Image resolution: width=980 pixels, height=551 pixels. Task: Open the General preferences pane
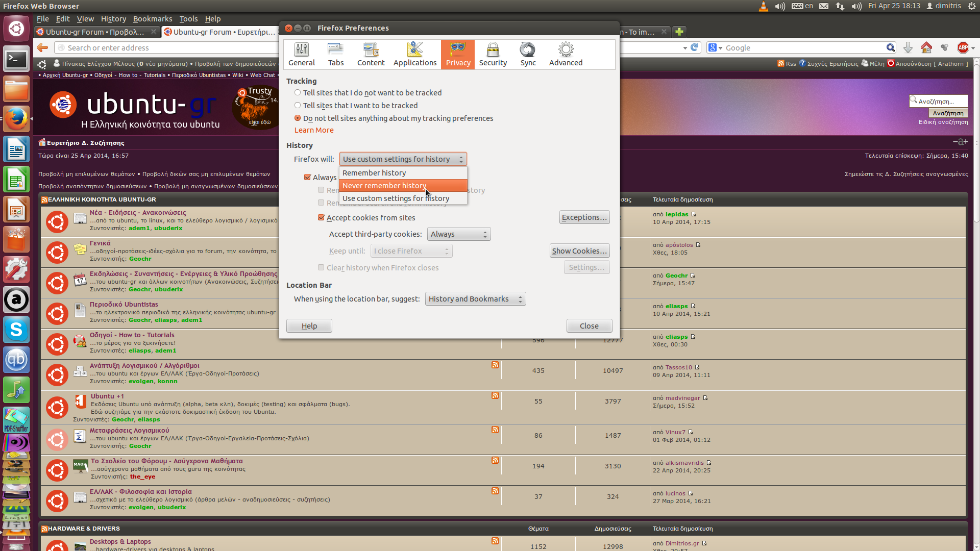point(302,54)
